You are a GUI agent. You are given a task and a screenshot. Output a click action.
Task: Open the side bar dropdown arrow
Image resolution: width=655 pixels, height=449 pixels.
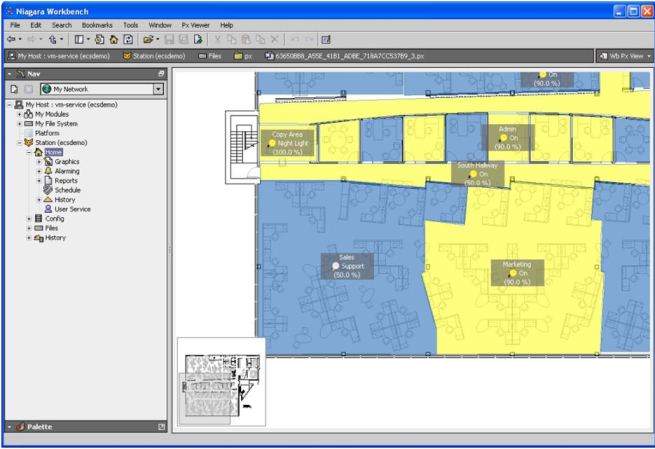click(x=88, y=40)
